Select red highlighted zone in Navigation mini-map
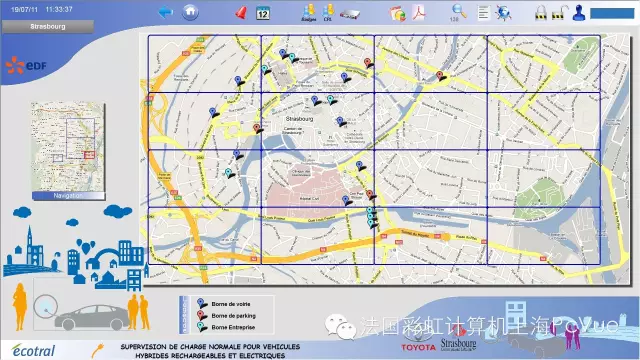Viewport: 640px width, 360px height. pyautogui.click(x=89, y=155)
